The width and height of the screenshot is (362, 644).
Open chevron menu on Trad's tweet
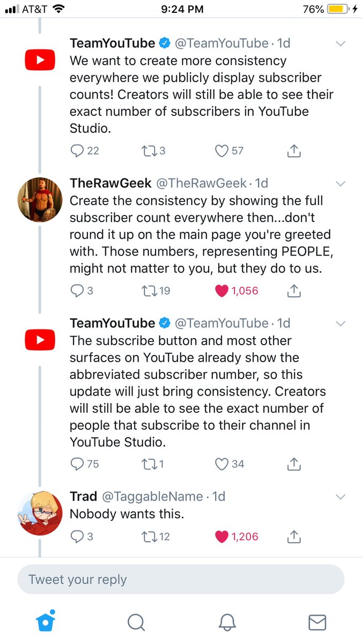[x=340, y=497]
